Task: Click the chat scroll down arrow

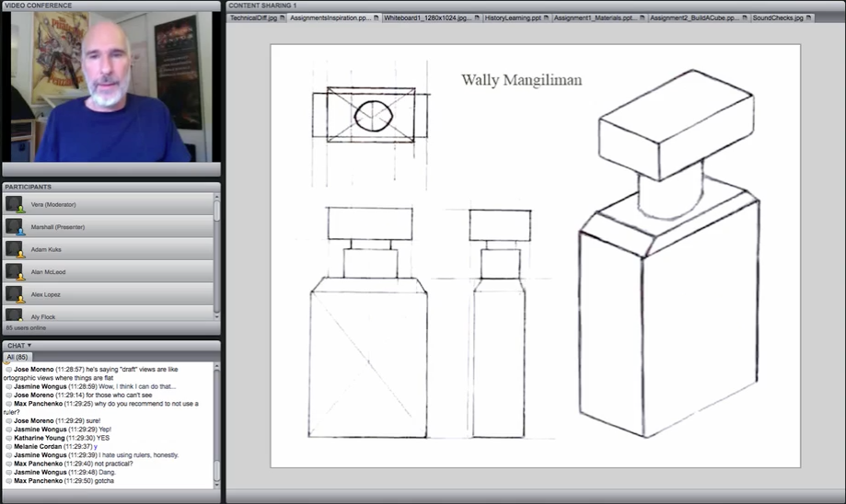Action: [217, 485]
